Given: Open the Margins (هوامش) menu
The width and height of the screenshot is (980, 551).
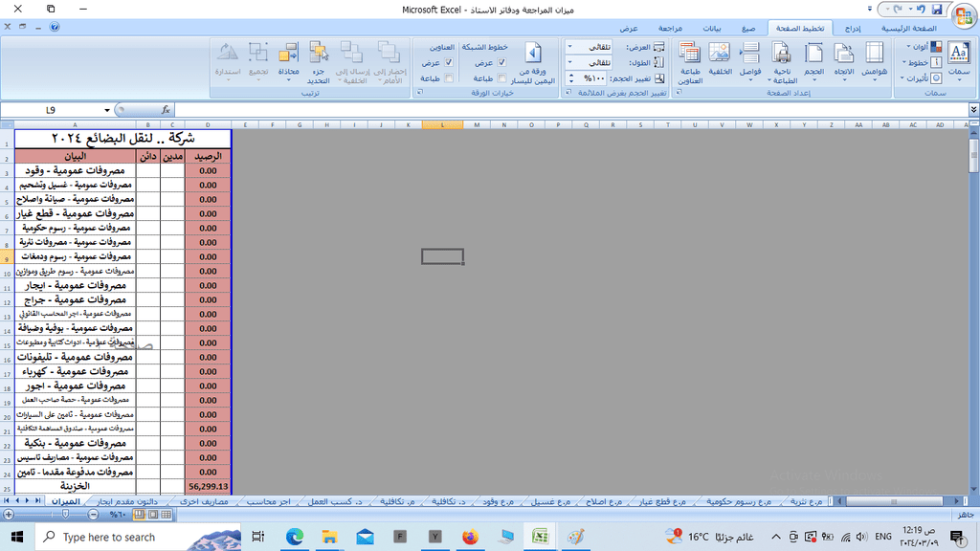Looking at the screenshot, I should 874,60.
